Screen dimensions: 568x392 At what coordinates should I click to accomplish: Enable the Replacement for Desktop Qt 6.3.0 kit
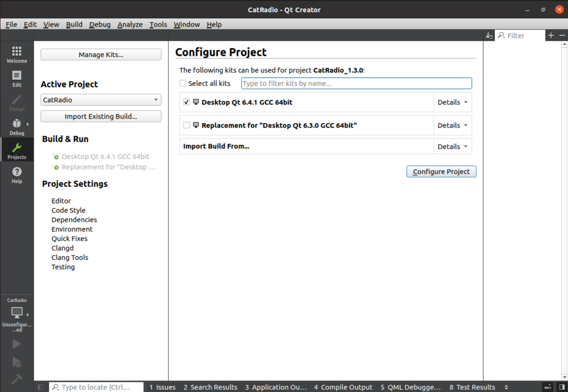(186, 125)
